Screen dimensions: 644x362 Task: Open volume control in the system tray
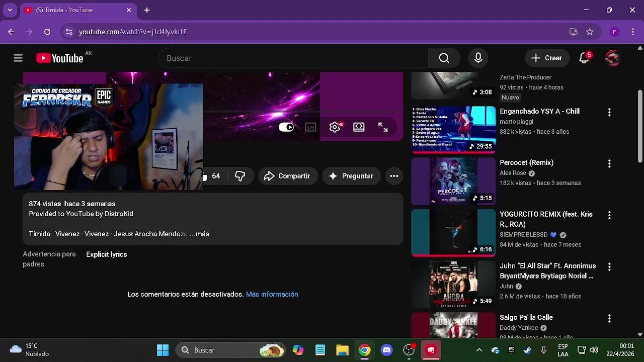[x=594, y=350]
